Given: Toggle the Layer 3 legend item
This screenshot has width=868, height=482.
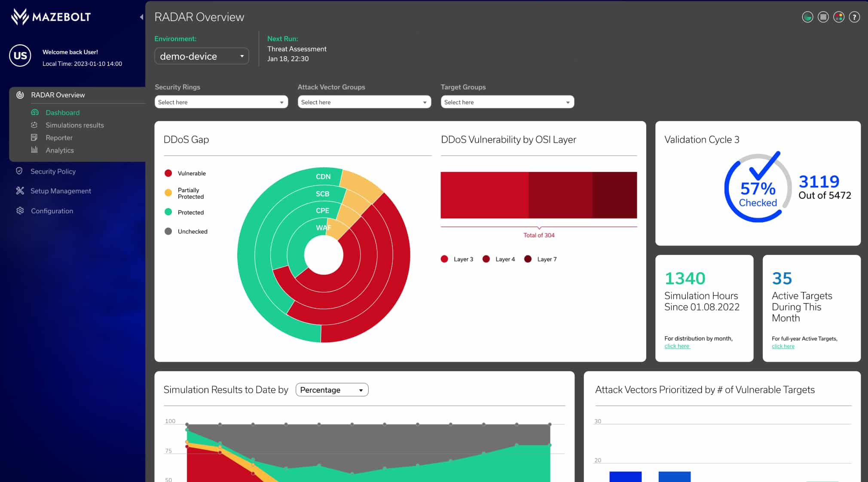Looking at the screenshot, I should [457, 259].
